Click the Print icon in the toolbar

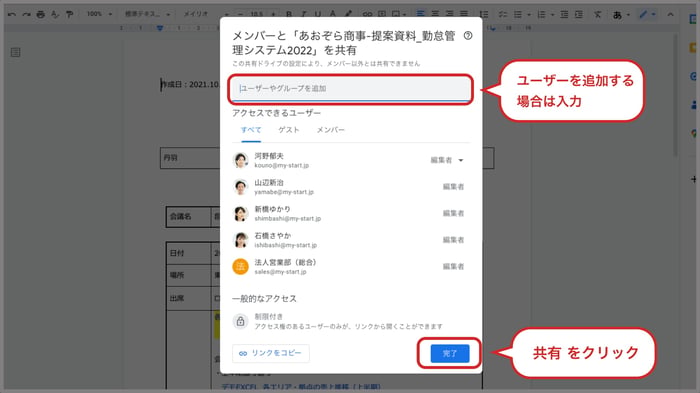41,14
